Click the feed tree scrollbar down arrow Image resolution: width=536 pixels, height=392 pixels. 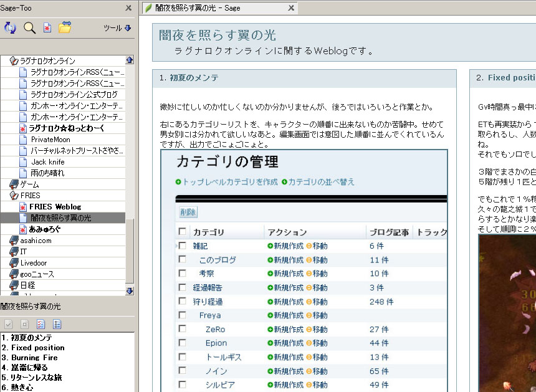(130, 291)
